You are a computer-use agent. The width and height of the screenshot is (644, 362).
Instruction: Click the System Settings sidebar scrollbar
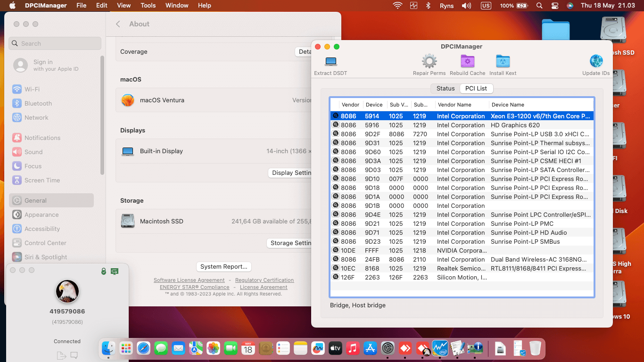[102, 115]
